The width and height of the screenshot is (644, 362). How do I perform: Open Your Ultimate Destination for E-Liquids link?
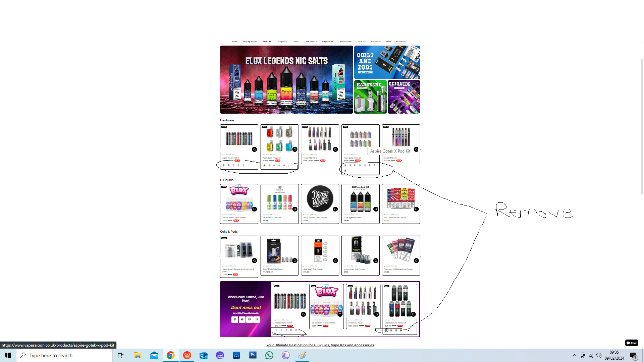(x=320, y=345)
